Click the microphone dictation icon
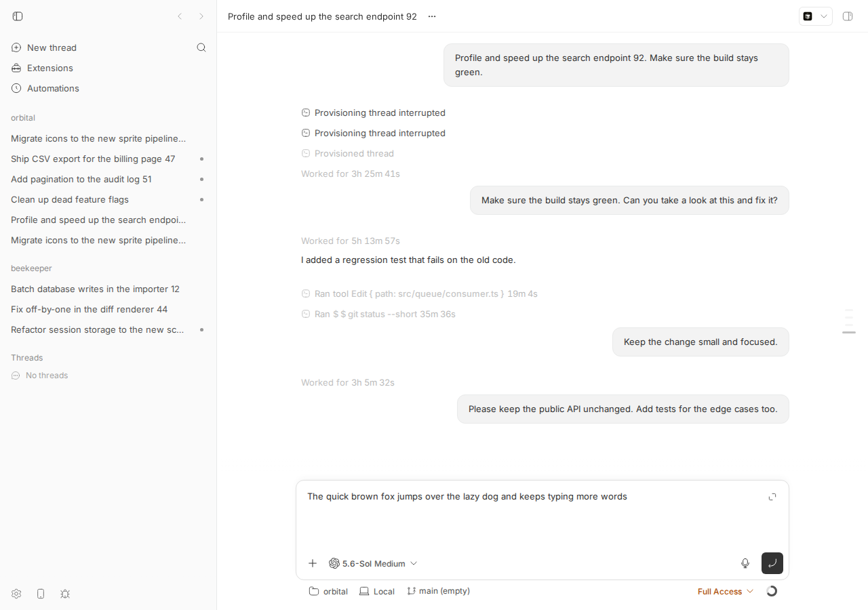The width and height of the screenshot is (868, 610). [x=745, y=563]
